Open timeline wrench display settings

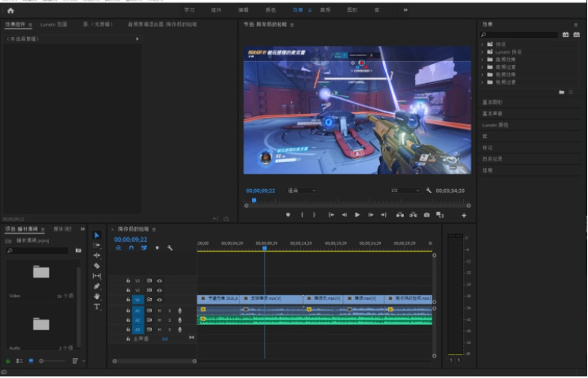[x=170, y=248]
